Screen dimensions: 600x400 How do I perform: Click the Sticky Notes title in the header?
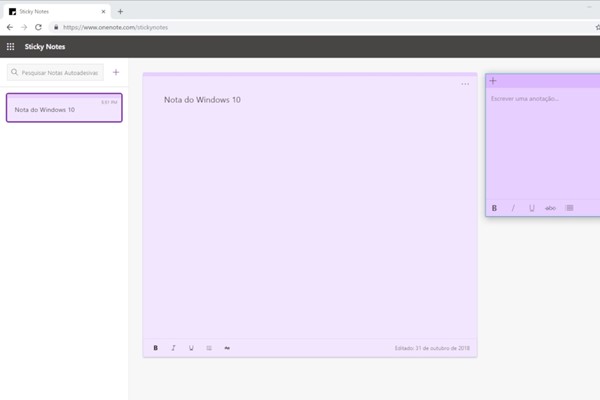point(45,46)
